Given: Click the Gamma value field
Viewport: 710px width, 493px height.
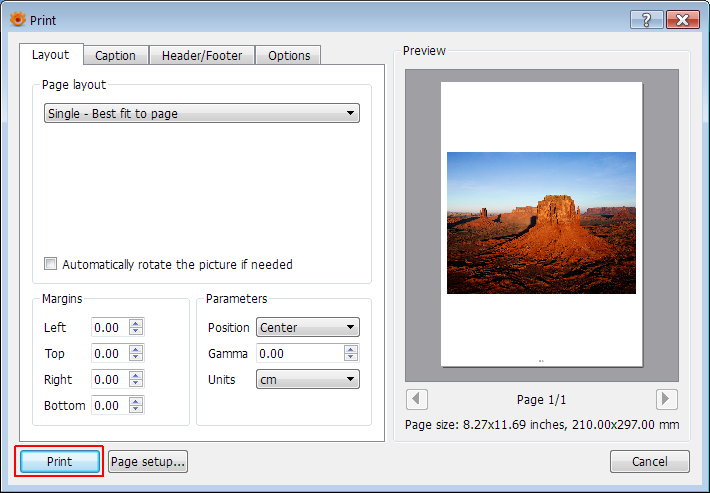Looking at the screenshot, I should coord(300,353).
